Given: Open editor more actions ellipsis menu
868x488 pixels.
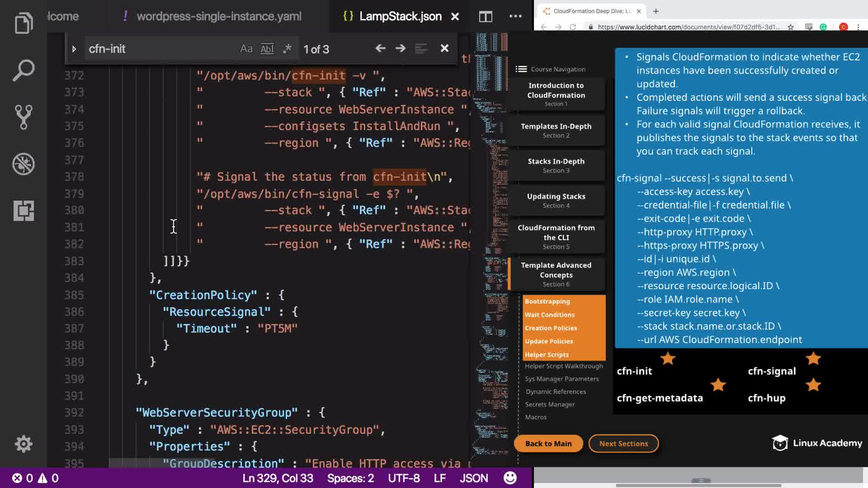Looking at the screenshot, I should [515, 17].
